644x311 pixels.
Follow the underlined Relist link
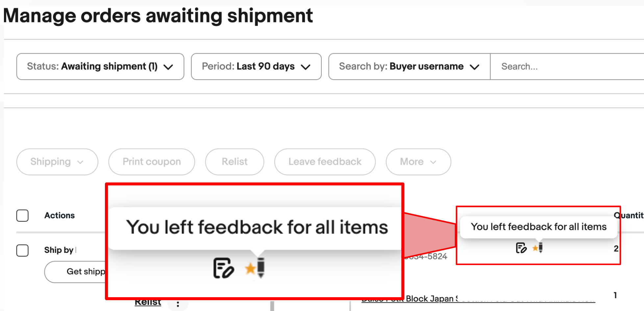148,302
